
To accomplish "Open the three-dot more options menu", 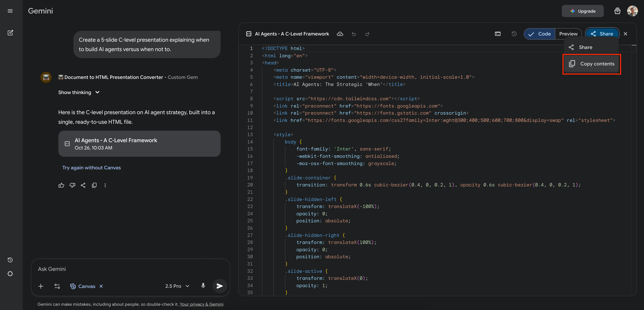I will (105, 185).
